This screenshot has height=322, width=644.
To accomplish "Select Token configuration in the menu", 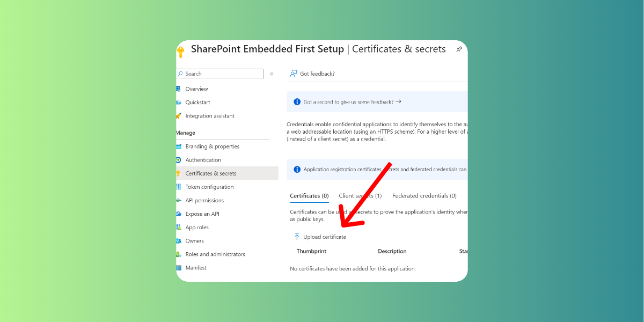I will point(209,187).
